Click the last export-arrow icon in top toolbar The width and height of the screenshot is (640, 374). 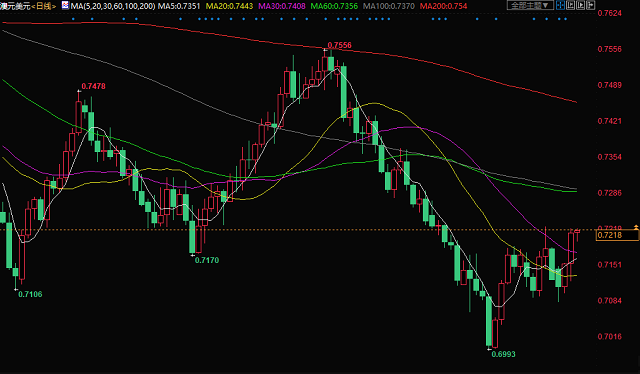tap(591, 5)
